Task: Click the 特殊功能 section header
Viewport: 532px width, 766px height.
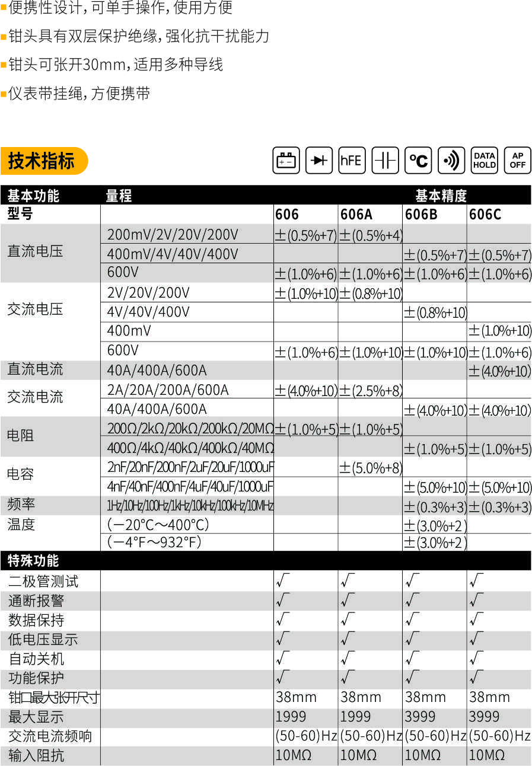Action: pyautogui.click(x=33, y=560)
